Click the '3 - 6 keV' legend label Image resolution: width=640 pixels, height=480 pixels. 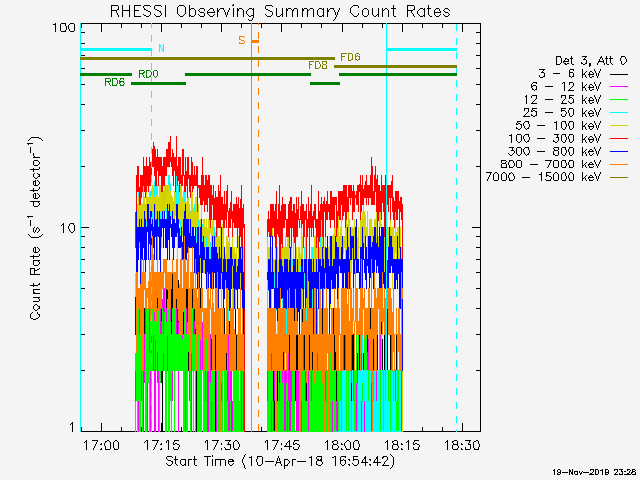coord(569,74)
